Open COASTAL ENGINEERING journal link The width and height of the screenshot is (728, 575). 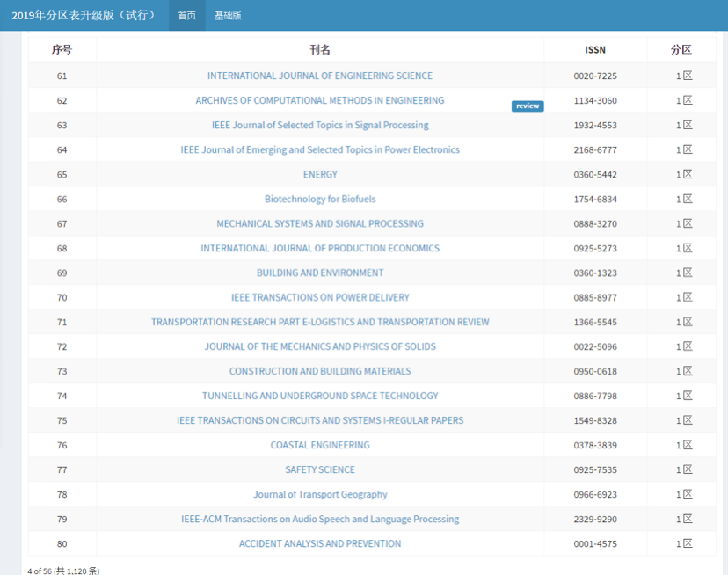pyautogui.click(x=320, y=445)
